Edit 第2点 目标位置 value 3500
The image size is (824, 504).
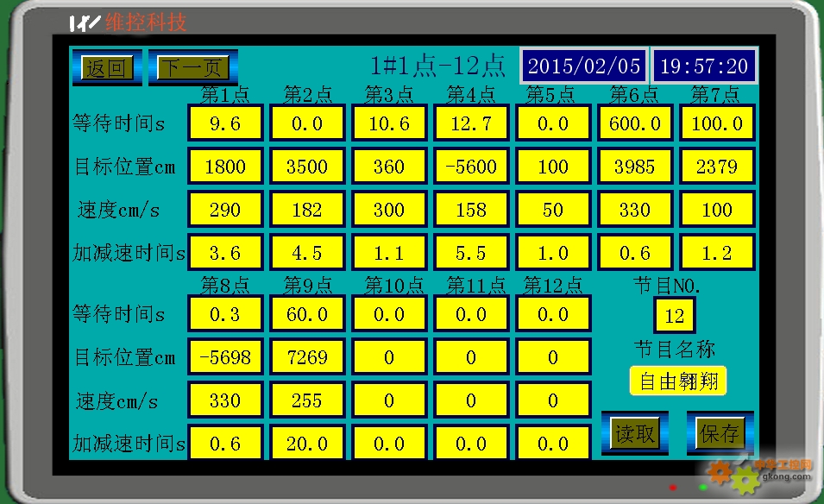click(307, 166)
